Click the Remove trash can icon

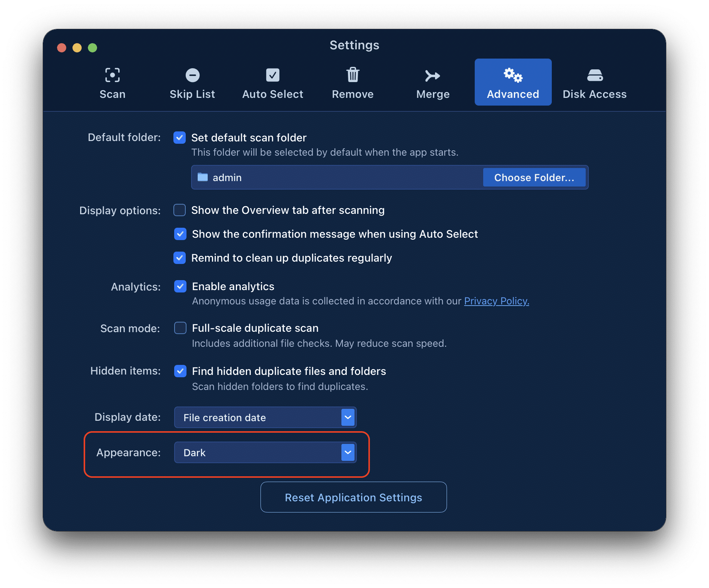pos(353,75)
